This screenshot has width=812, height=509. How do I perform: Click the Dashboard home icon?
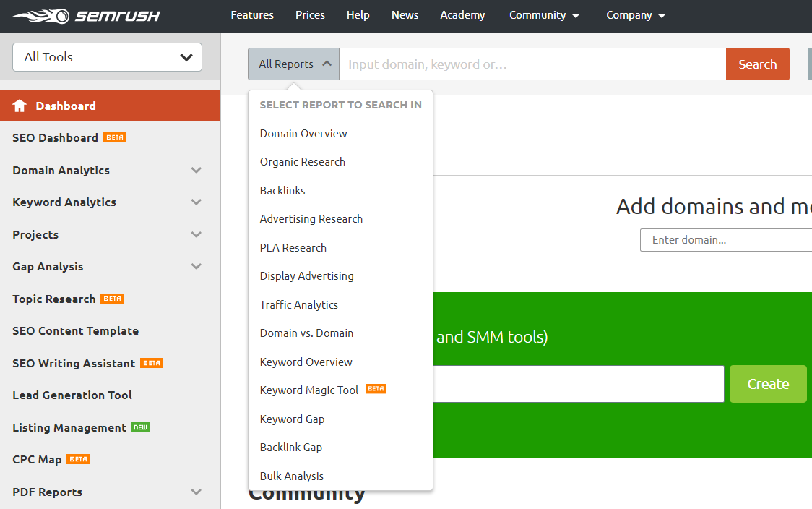click(x=20, y=106)
